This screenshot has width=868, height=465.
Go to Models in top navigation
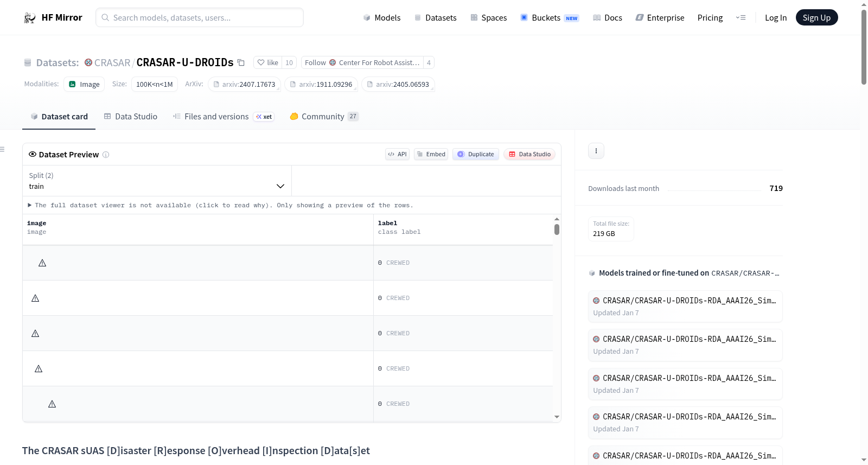[x=382, y=18]
